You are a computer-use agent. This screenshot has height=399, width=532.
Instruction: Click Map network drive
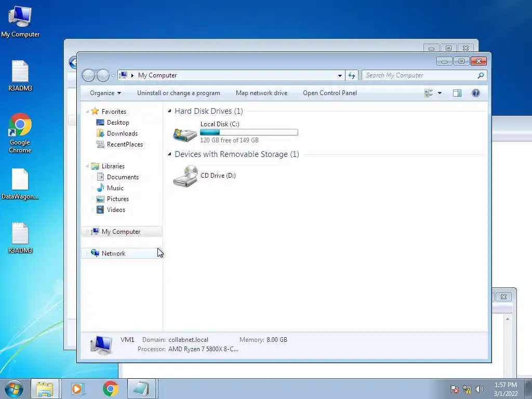click(x=261, y=93)
